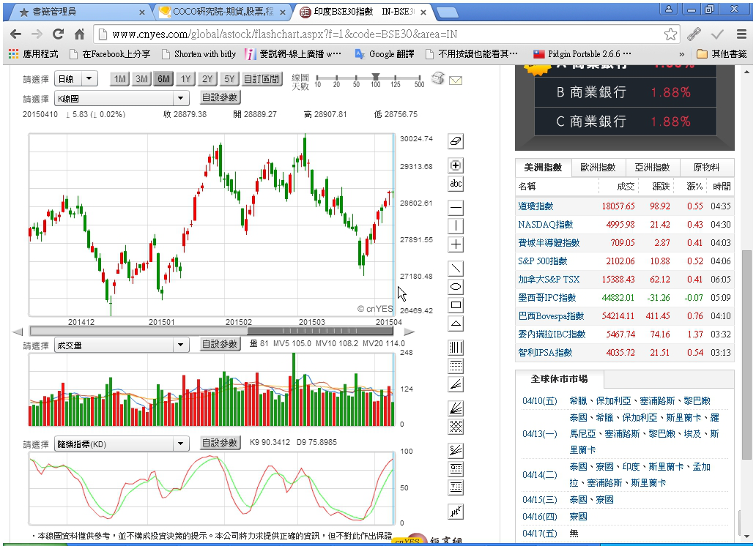The height and width of the screenshot is (546, 756).
Task: Select the diagonal trend line tool
Action: point(456,269)
